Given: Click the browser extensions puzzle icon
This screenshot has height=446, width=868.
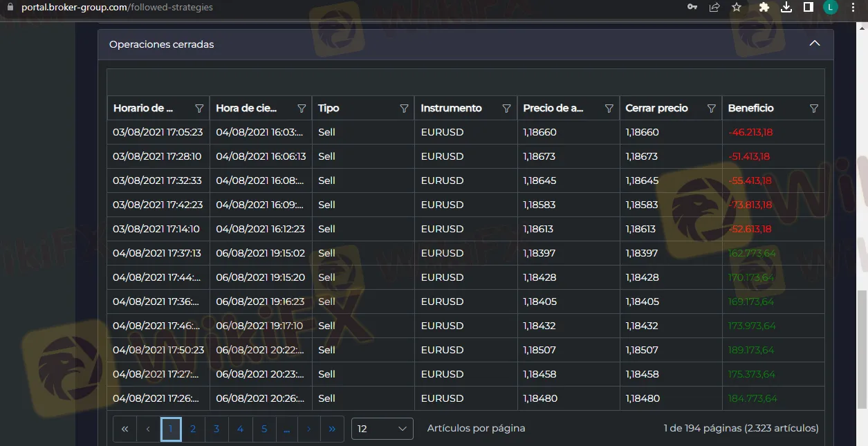Looking at the screenshot, I should tap(764, 8).
